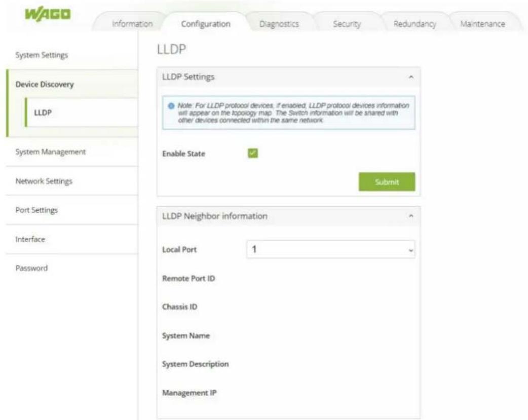Click the blue info icon in the note
Screen dimensions: 528x420
[171, 106]
